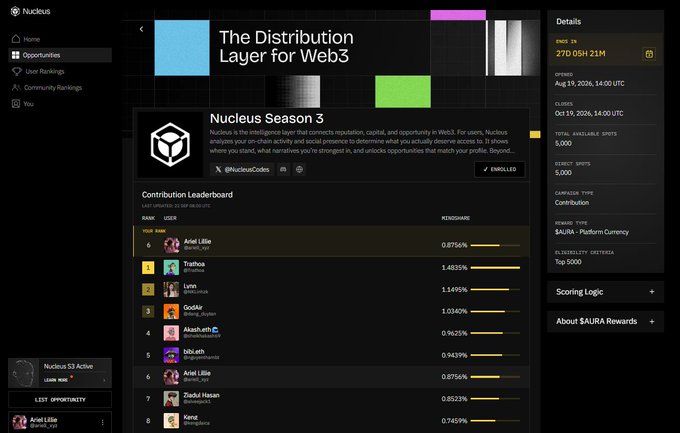Click Lynn's 1.1495% mindshare bar

click(495, 289)
